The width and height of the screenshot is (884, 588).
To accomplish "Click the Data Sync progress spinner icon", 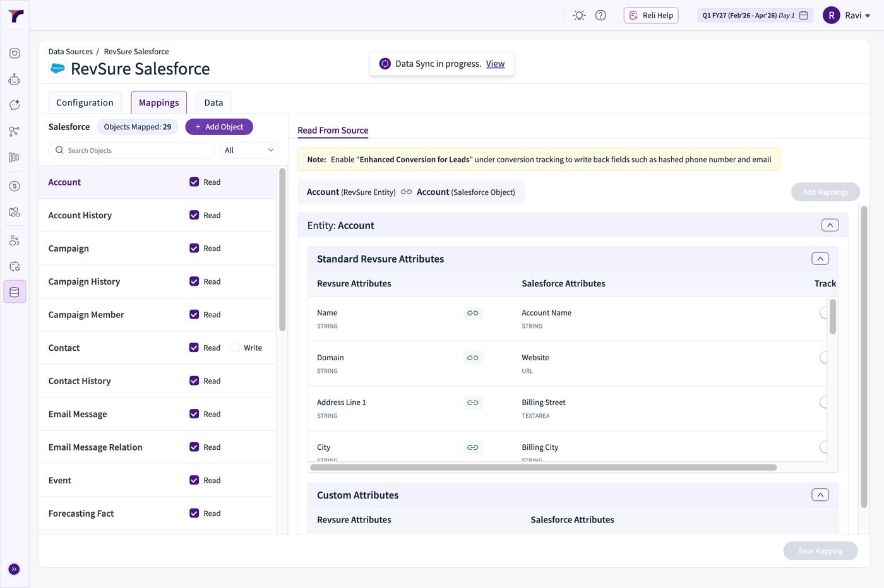I will [x=385, y=64].
